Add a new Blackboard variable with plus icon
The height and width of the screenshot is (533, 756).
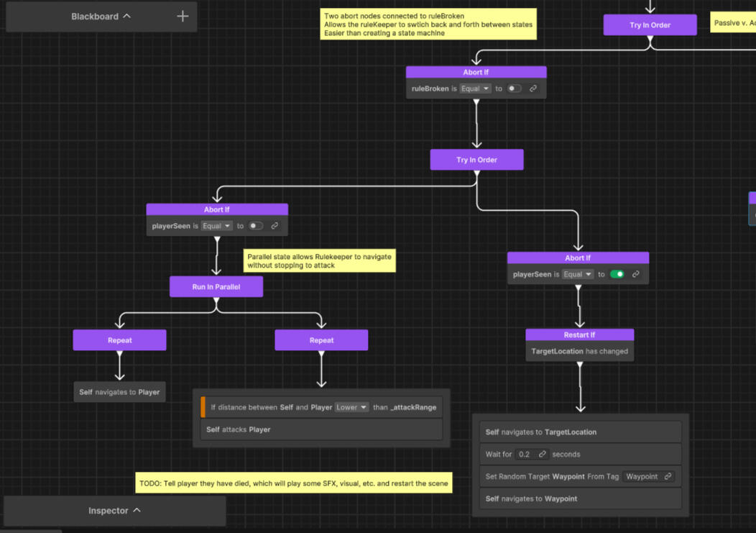[183, 17]
